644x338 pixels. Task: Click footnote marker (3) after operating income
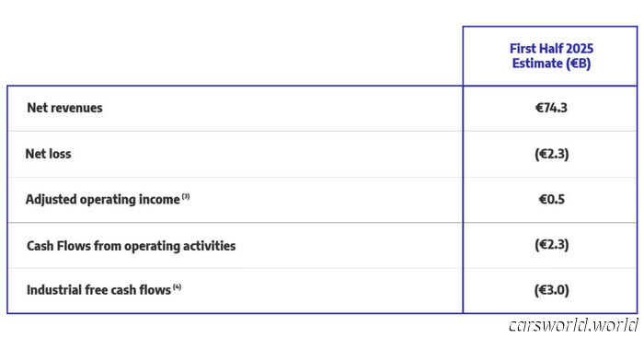[x=186, y=196]
